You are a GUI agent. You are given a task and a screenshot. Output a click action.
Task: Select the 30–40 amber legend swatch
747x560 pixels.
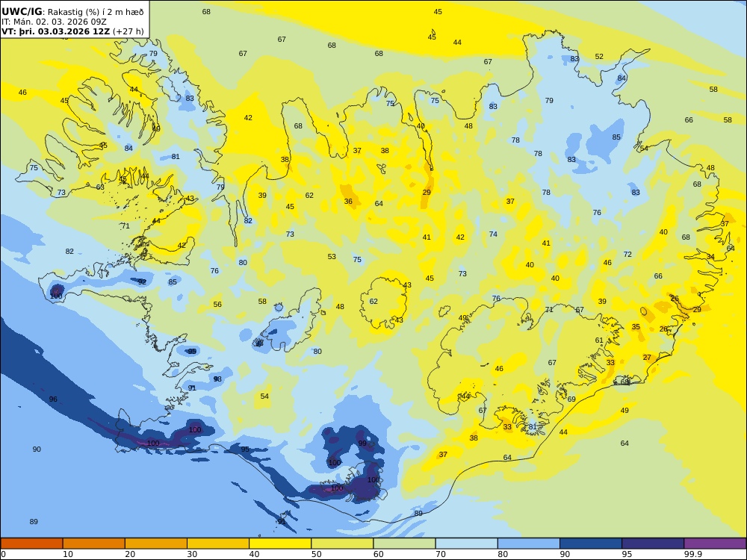point(218,544)
